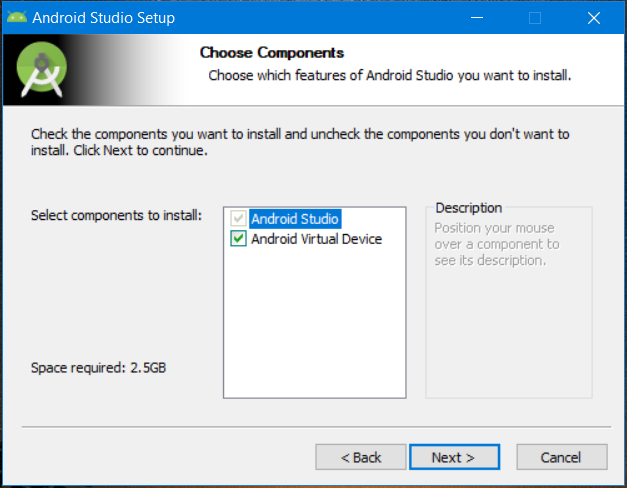Click the greyed-out maximize button
The width and height of the screenshot is (627, 488).
point(535,18)
